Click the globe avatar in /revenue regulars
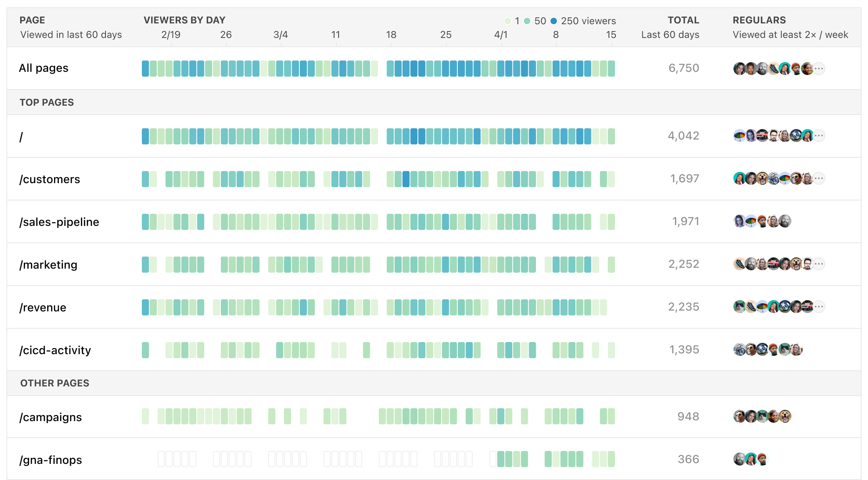868x480 pixels. click(785, 307)
